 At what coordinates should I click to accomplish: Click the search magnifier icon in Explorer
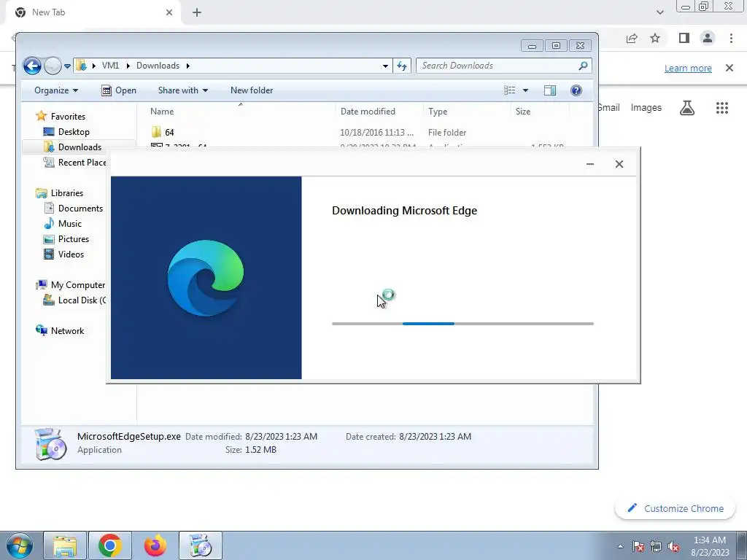(583, 66)
